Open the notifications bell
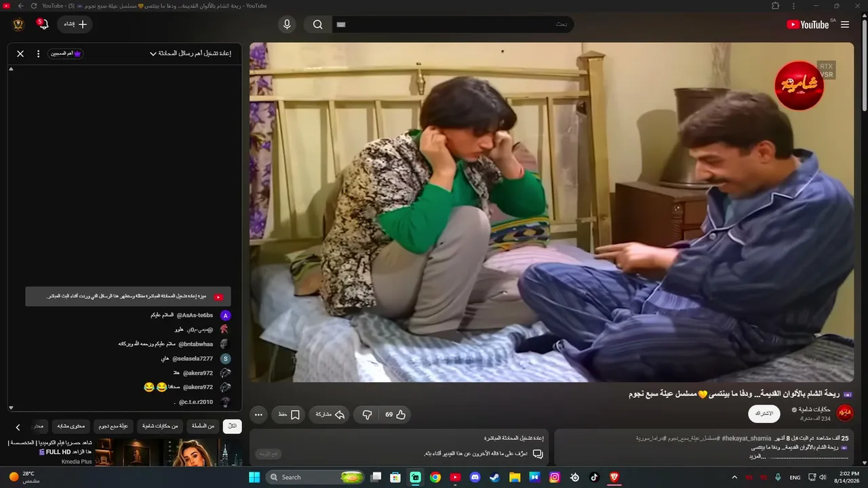Screen dimensions: 868x488 tap(43, 24)
